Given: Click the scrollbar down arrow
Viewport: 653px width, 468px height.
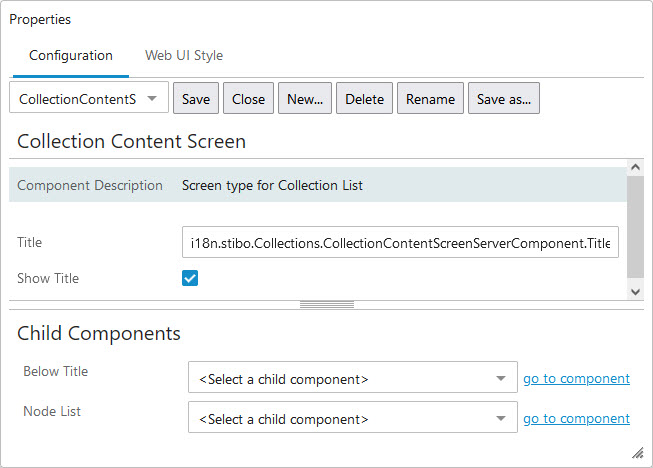Looking at the screenshot, I should tap(635, 290).
